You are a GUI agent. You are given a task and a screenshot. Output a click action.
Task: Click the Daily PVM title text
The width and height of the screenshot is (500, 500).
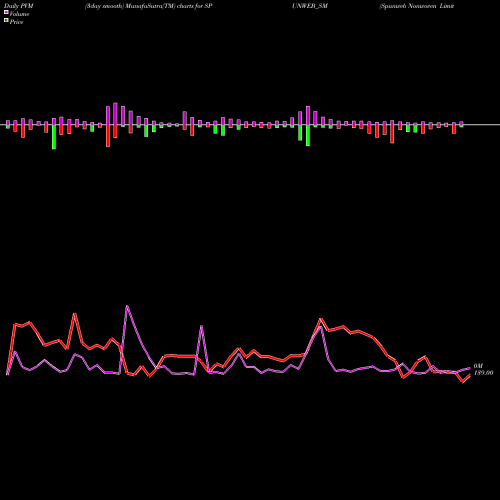tap(19, 6)
